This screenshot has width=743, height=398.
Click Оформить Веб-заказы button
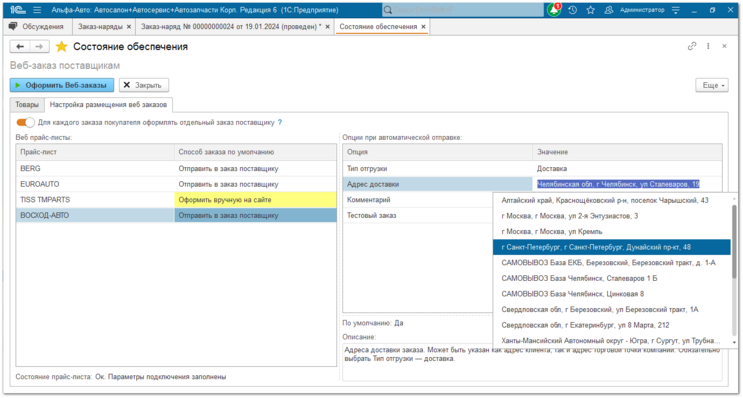click(x=62, y=85)
